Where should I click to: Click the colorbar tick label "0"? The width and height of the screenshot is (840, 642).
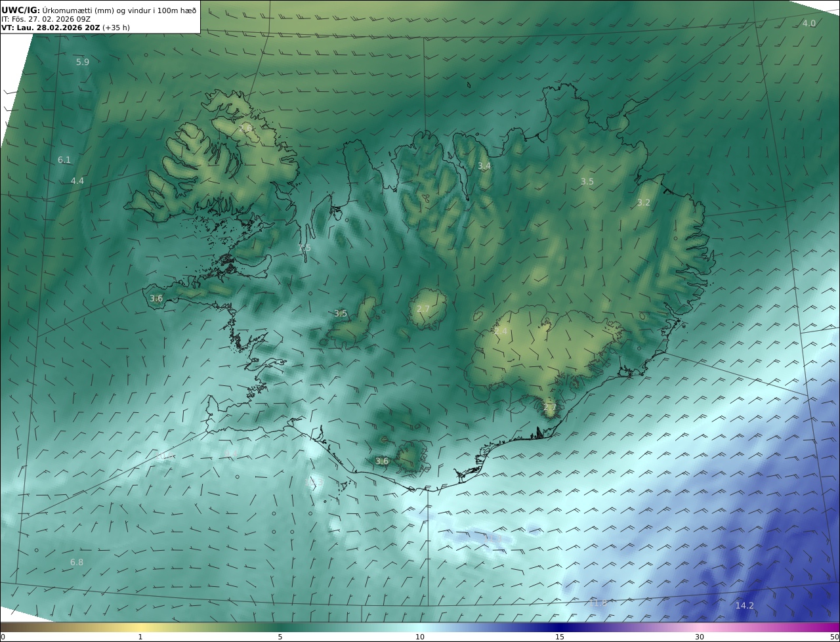(x=3, y=637)
